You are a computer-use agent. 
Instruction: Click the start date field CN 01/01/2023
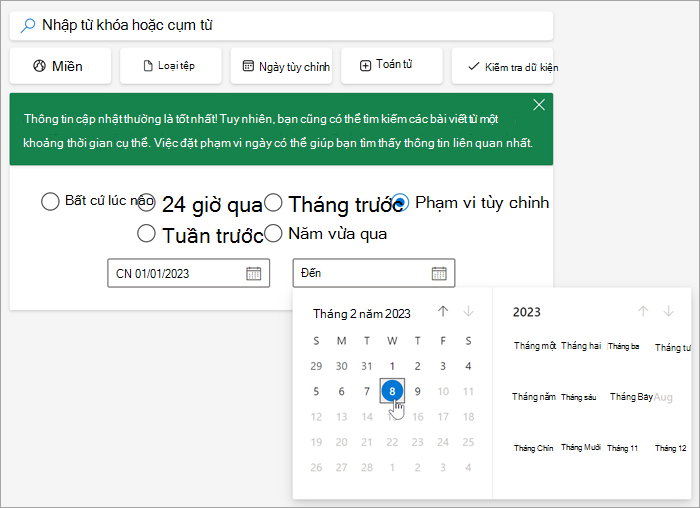coord(188,273)
